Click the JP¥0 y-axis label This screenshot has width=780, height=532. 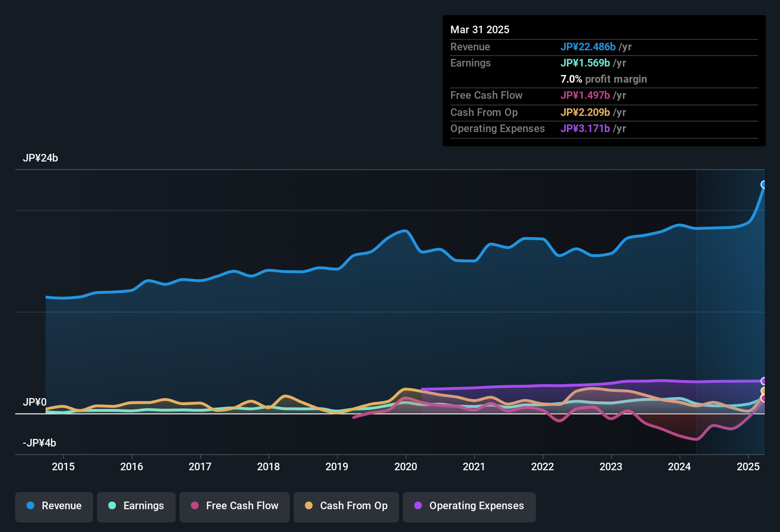35,402
